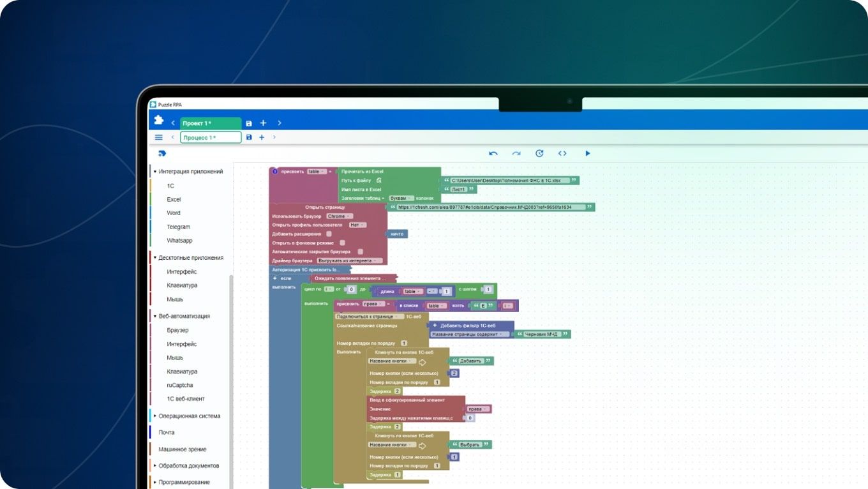Open the code view brackets icon
Image resolution: width=868 pixels, height=489 pixels.
(562, 153)
